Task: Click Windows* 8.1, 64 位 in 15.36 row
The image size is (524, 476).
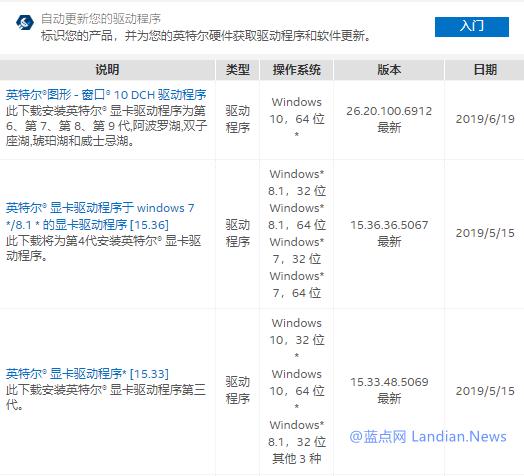Action: [296, 217]
